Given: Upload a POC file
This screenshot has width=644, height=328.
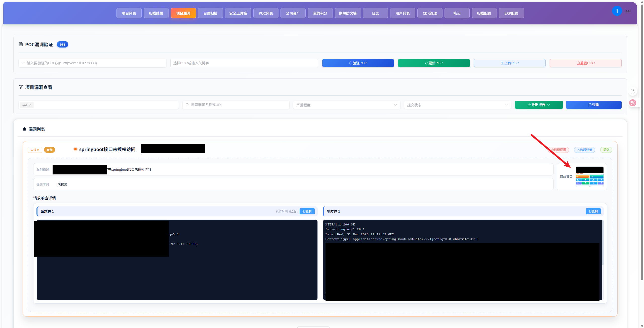Looking at the screenshot, I should [510, 63].
